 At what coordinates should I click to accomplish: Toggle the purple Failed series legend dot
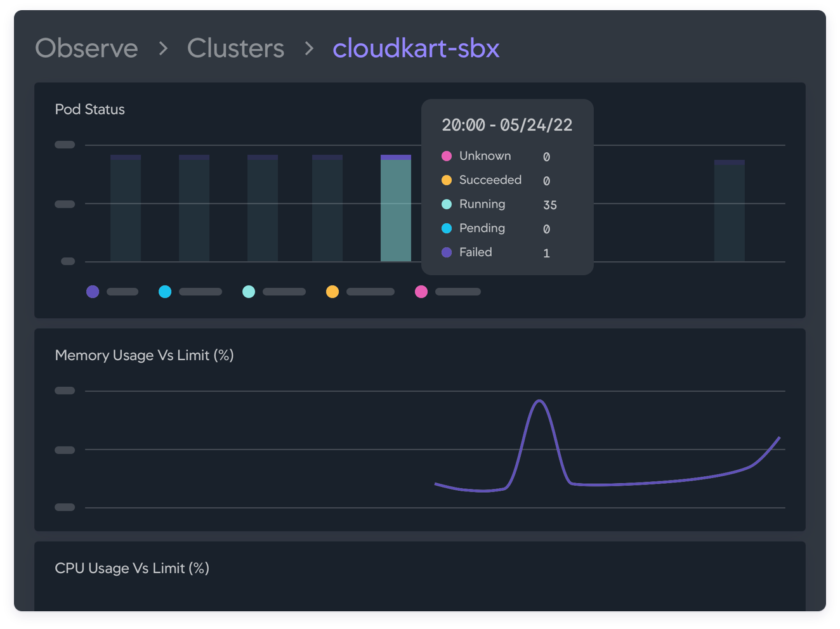point(93,292)
